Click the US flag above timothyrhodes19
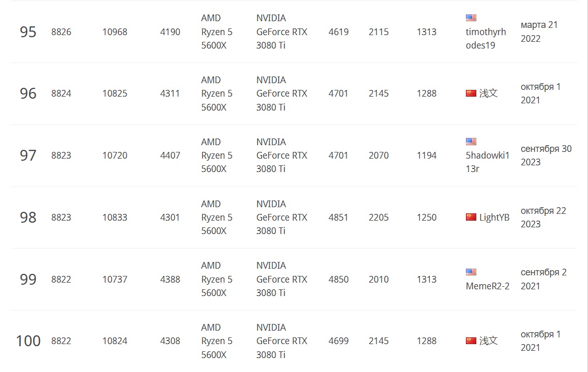The height and width of the screenshot is (372, 588). point(471,18)
